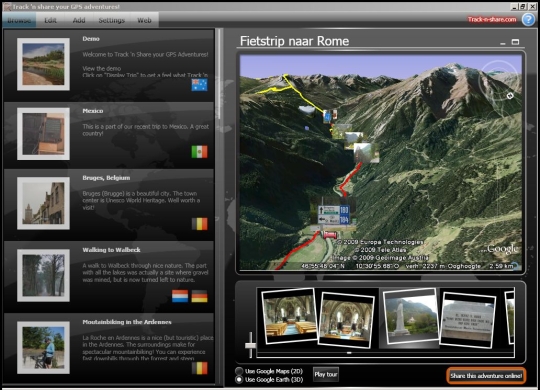
Task: Click Share this adventure online button
Action: 486,376
